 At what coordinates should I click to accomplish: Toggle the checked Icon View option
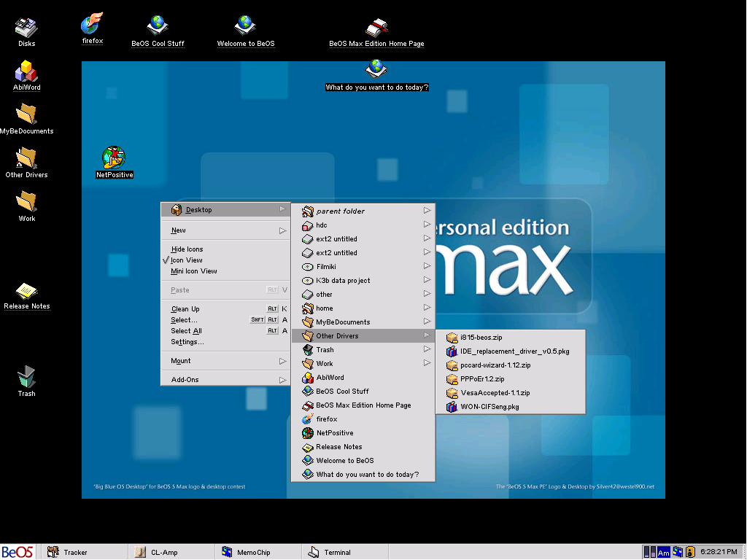(225, 260)
